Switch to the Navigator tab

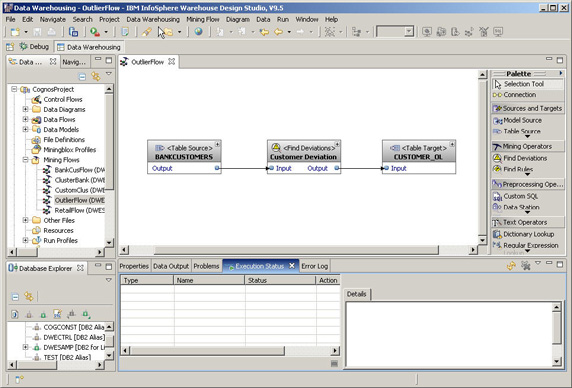(x=74, y=62)
